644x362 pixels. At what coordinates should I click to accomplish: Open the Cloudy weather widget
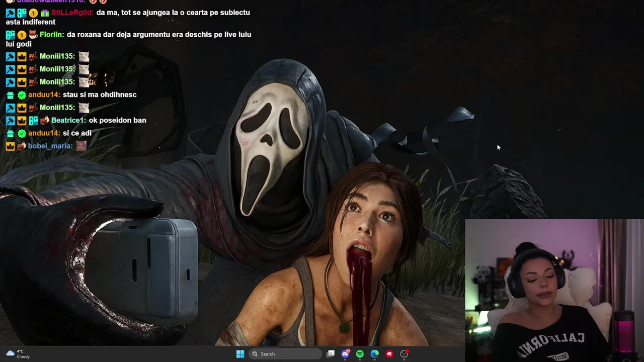pos(18,354)
